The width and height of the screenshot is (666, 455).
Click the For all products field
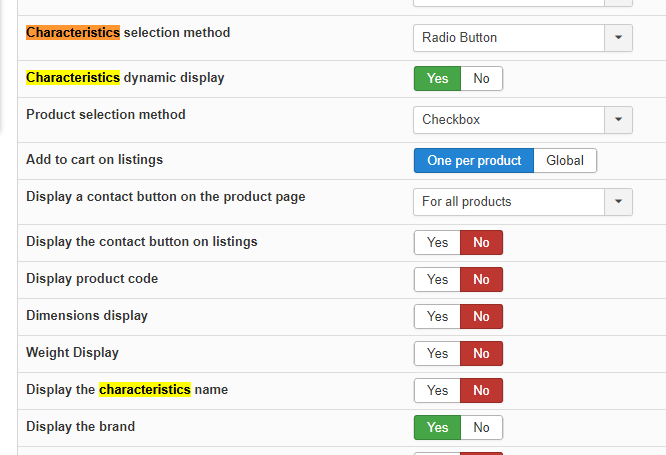pos(509,202)
